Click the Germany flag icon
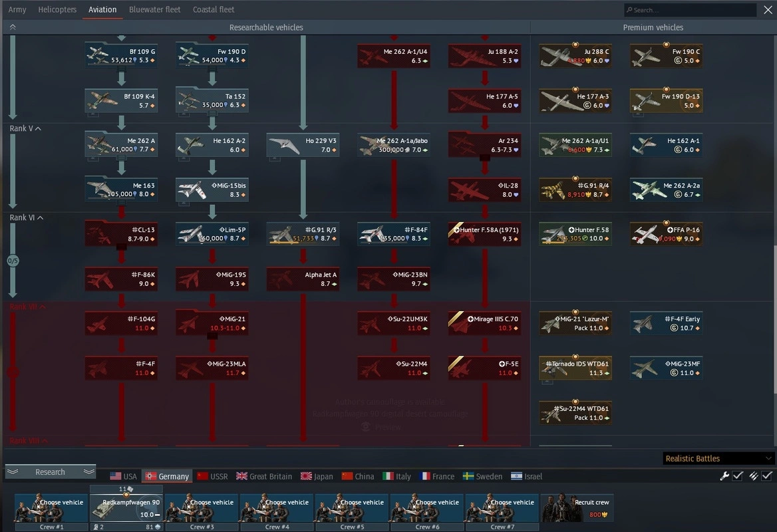The image size is (777, 532). tap(151, 476)
